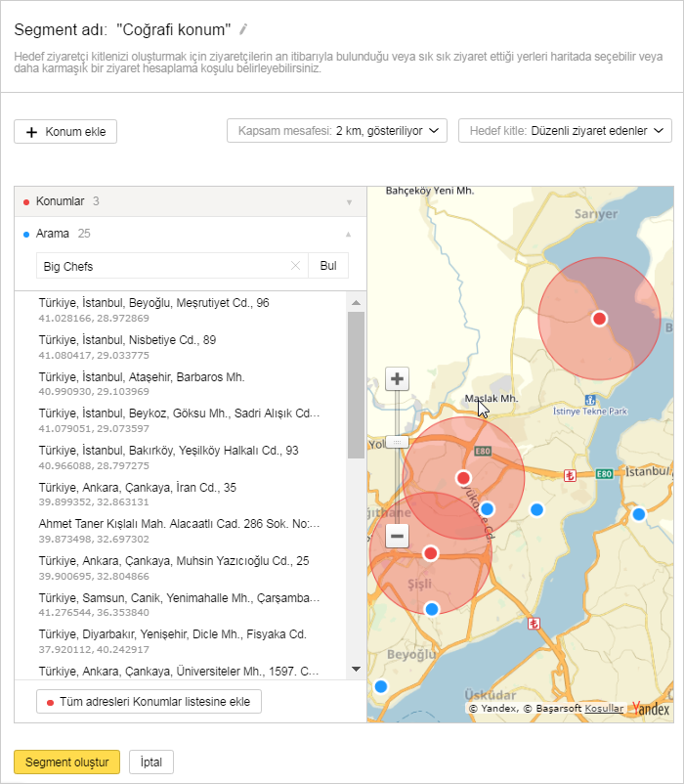Clear the Big Chefs search text
This screenshot has width=684, height=784.
(x=295, y=266)
